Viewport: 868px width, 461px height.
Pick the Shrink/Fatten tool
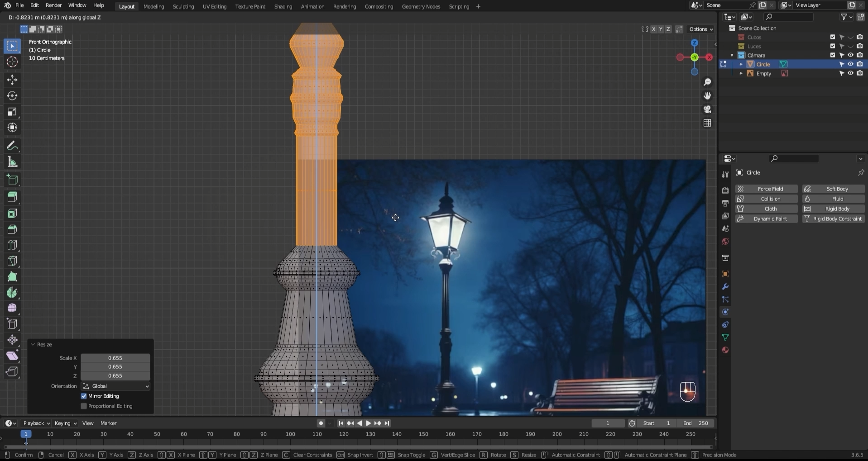[12, 340]
